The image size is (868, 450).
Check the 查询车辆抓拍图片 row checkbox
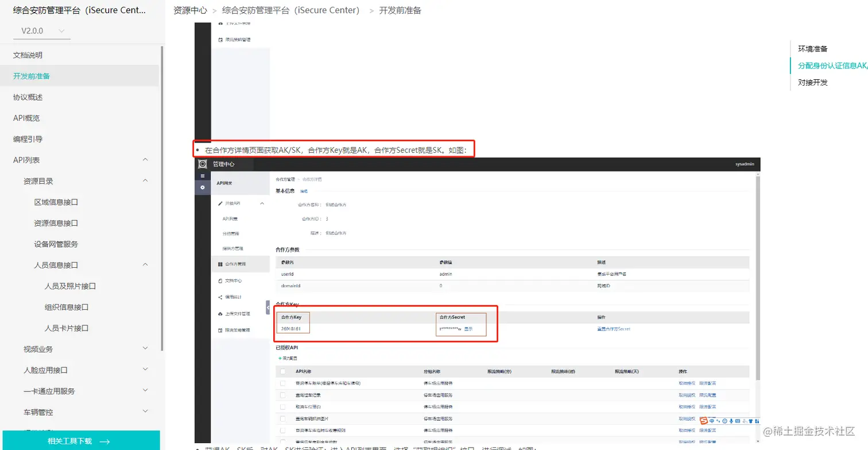click(282, 418)
